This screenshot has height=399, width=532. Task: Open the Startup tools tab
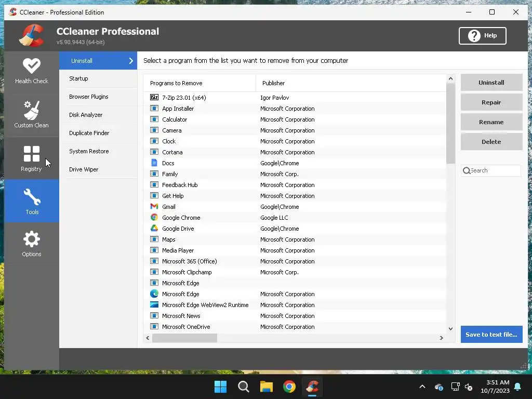(x=98, y=79)
